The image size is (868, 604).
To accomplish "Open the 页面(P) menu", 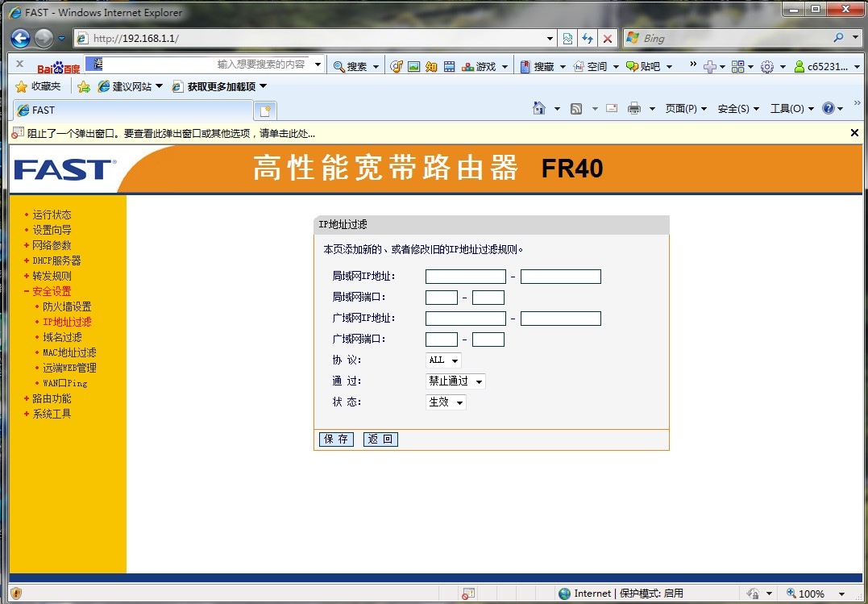I will click(x=686, y=109).
